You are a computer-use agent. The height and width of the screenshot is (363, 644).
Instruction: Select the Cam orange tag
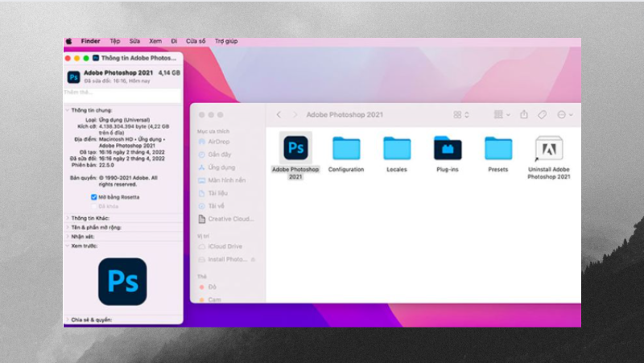[x=210, y=299]
